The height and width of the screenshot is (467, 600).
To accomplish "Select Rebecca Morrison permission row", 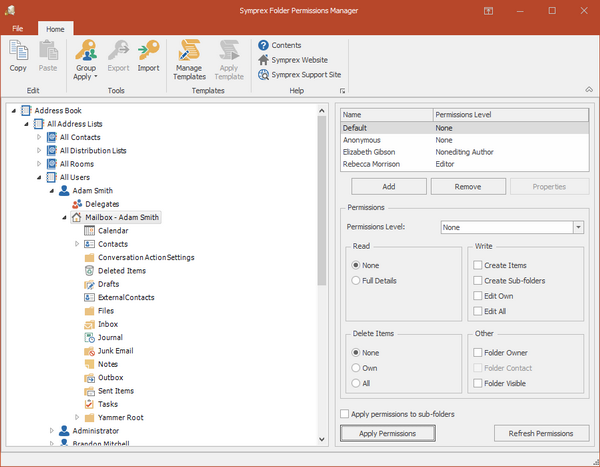I will 465,164.
